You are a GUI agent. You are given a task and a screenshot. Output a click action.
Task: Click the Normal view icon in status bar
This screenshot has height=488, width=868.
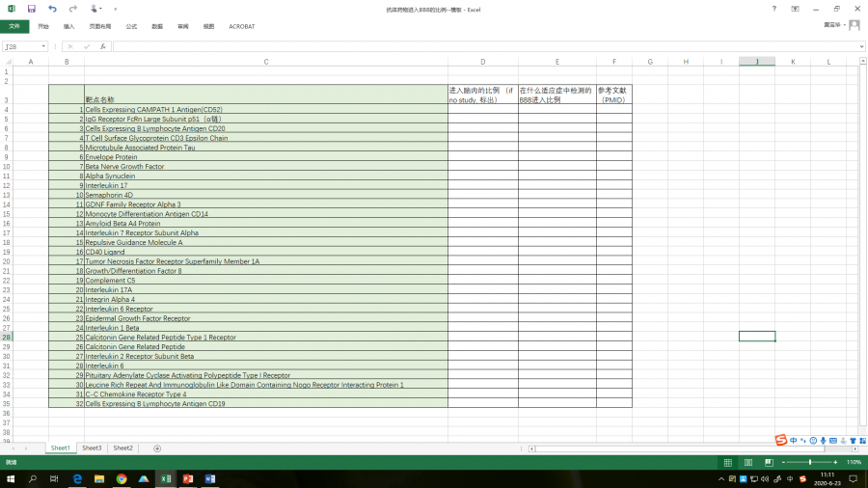coord(726,463)
